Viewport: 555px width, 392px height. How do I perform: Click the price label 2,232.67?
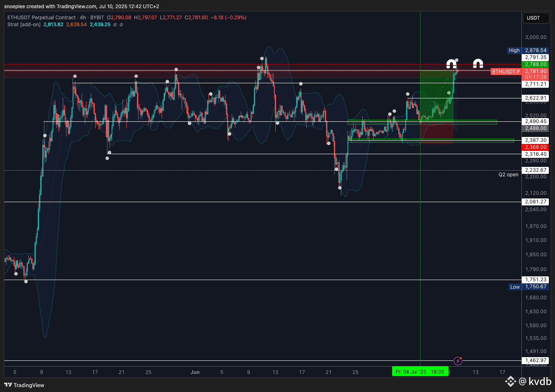tap(536, 170)
